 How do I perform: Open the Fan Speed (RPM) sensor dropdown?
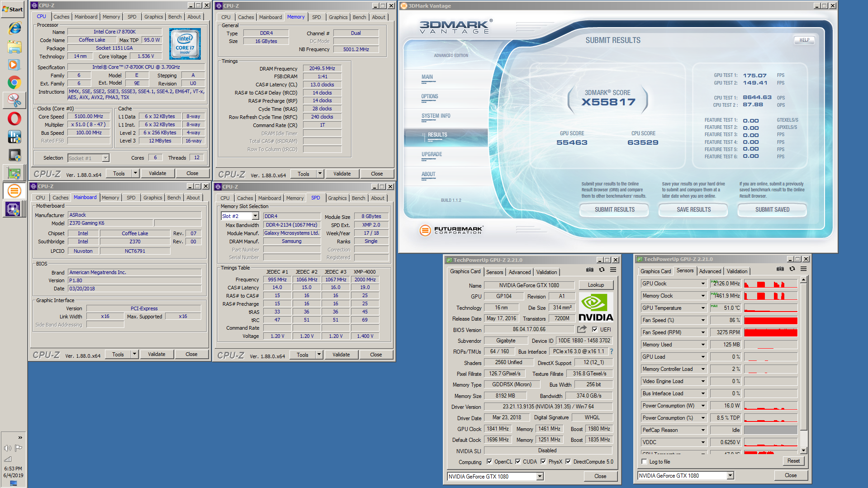tap(703, 332)
